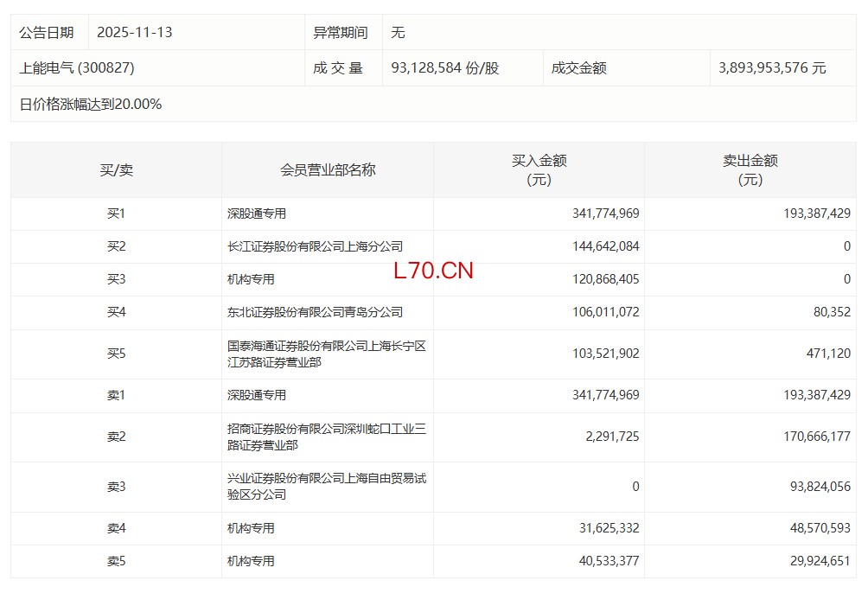Click the 公告日期 value 2025-11-13
Image resolution: width=868 pixels, height=593 pixels.
(x=134, y=32)
